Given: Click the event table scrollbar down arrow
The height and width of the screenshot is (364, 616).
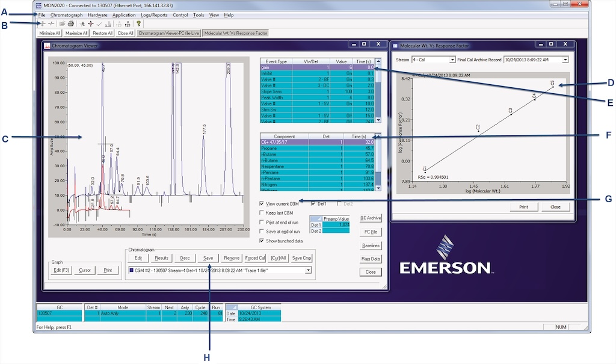Looking at the screenshot, I should pyautogui.click(x=378, y=120).
